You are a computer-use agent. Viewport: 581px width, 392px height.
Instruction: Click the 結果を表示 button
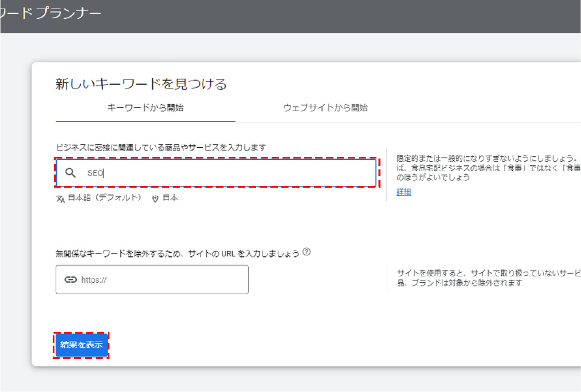click(81, 345)
